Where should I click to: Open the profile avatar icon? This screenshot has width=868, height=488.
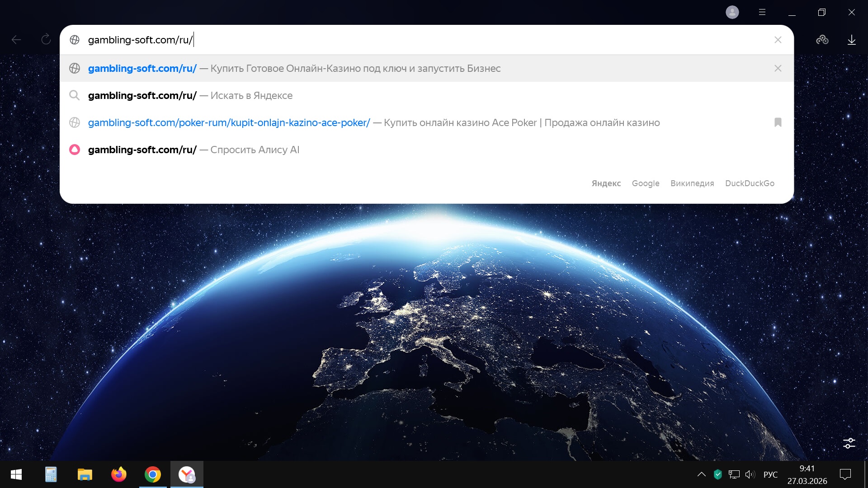(x=732, y=12)
